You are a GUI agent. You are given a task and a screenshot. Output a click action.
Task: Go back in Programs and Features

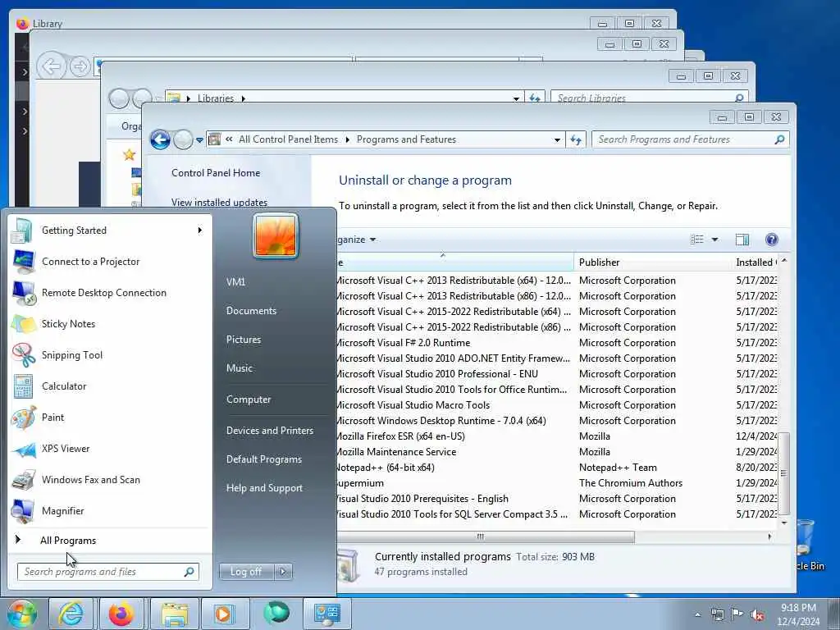[160, 139]
